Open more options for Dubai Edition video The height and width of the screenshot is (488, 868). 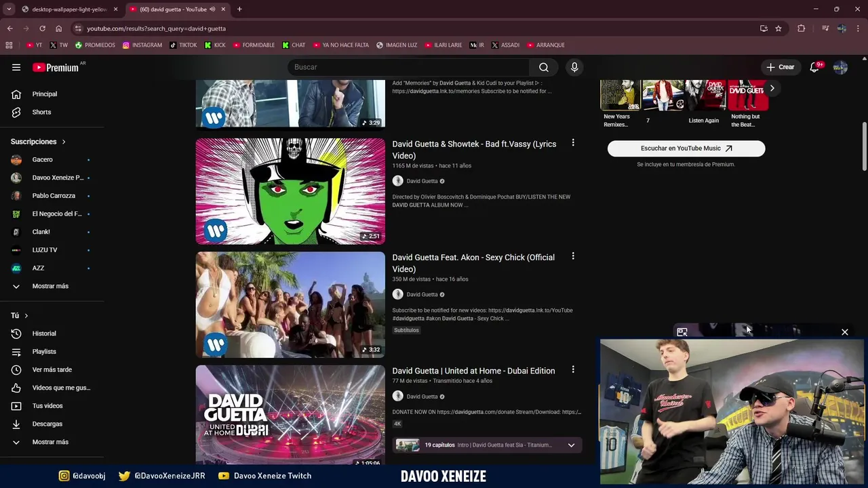573,369
